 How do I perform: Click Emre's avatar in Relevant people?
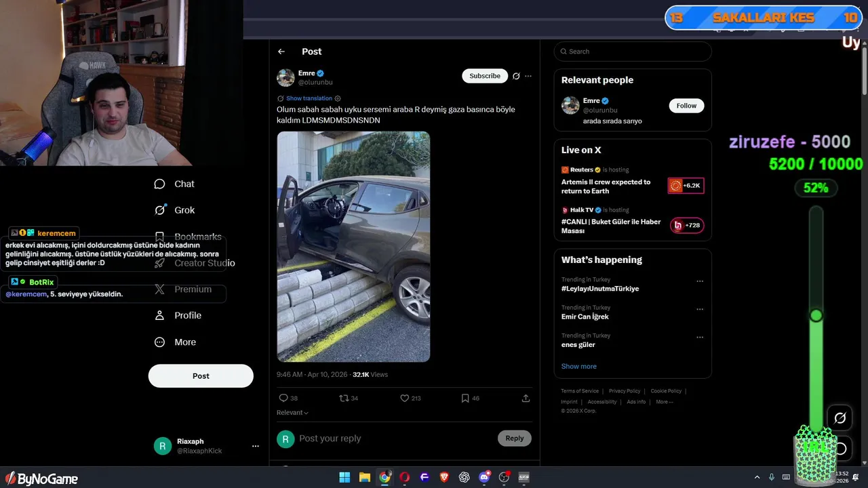pyautogui.click(x=570, y=105)
